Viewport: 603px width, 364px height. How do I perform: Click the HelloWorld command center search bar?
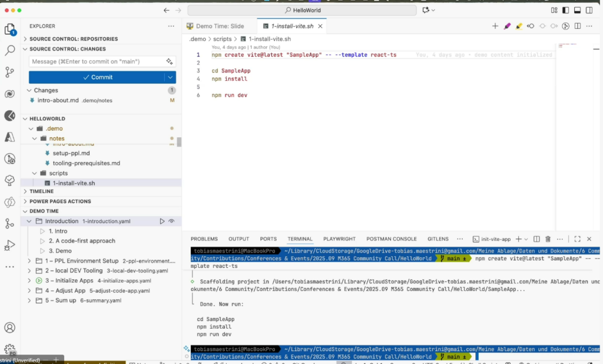[x=302, y=11]
